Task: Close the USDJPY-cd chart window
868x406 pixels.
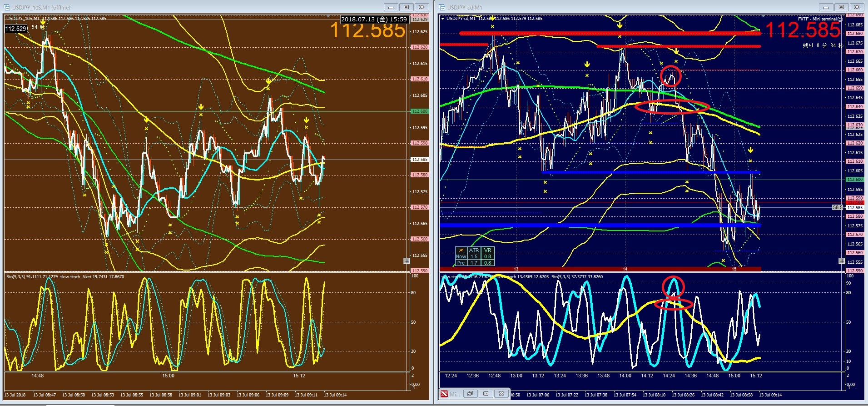Action: [857, 7]
